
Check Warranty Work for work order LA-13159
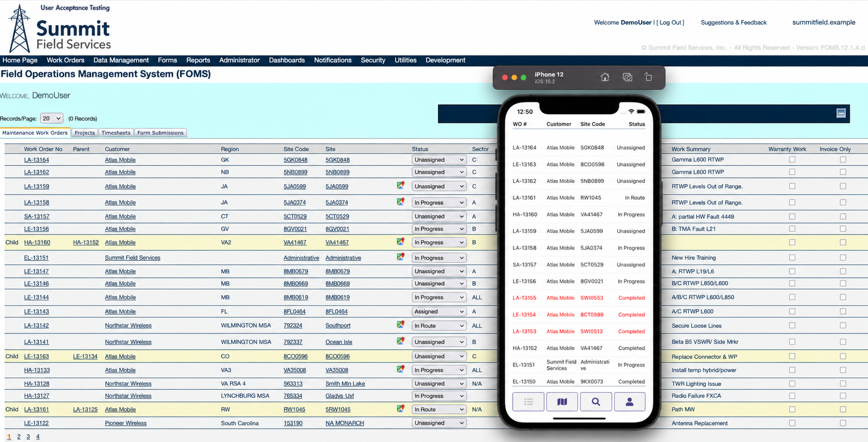792,186
